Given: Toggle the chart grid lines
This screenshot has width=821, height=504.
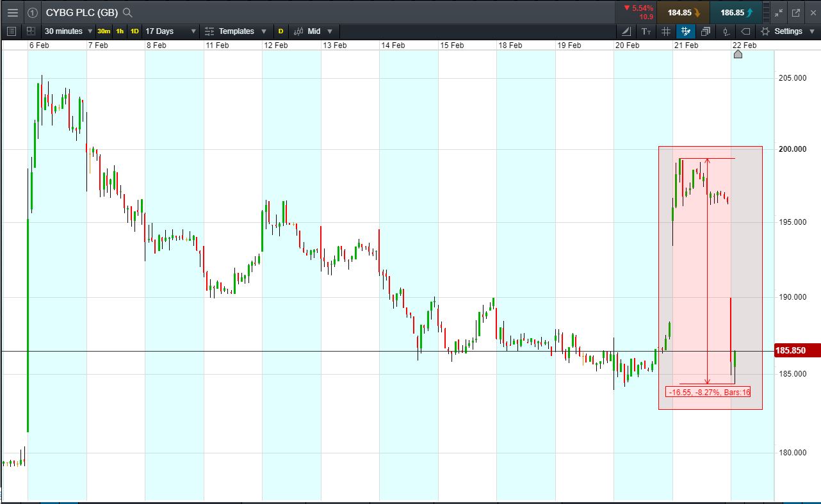Looking at the screenshot, I should click(666, 31).
